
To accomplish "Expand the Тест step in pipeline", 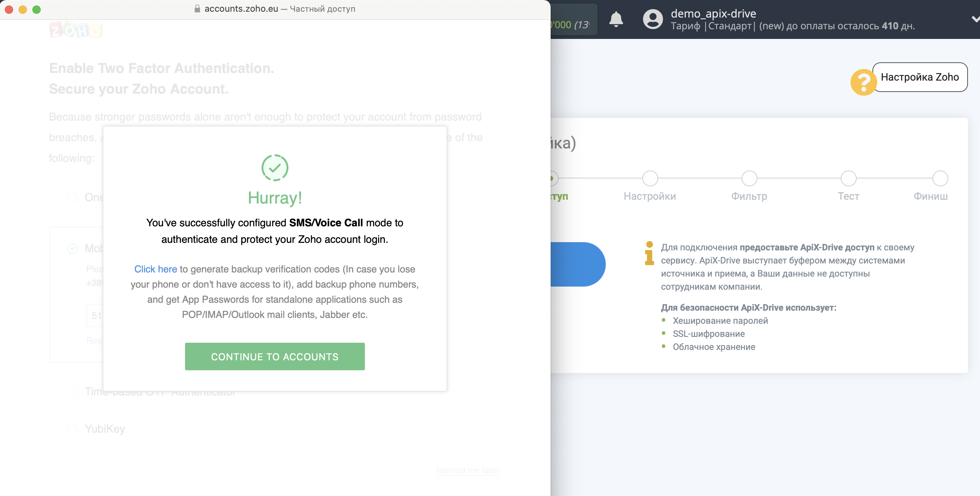I will (x=848, y=178).
